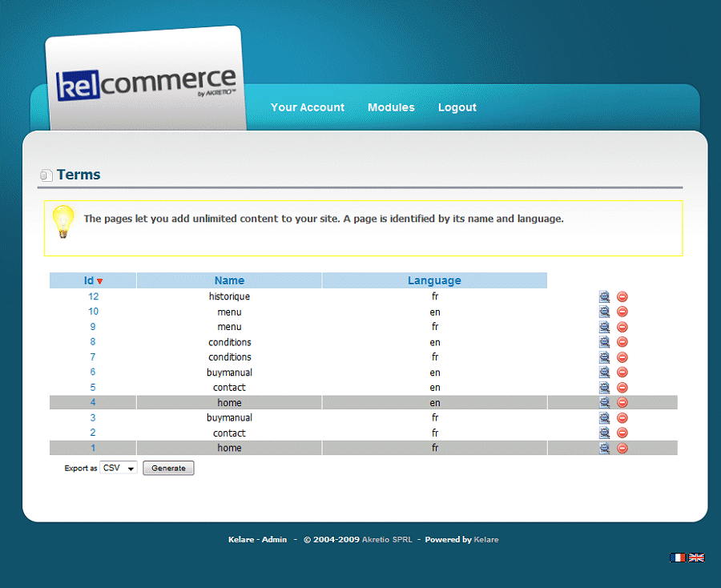Click view icon for buymanual en row

605,373
